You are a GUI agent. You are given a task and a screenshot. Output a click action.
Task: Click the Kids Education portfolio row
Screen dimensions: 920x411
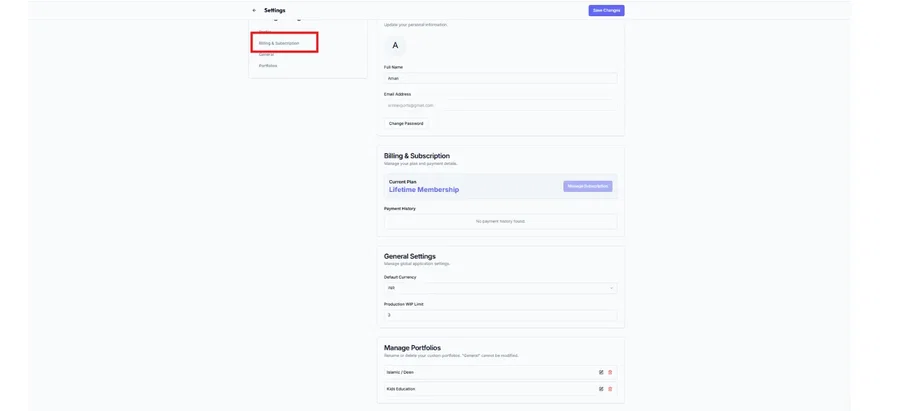click(480, 389)
